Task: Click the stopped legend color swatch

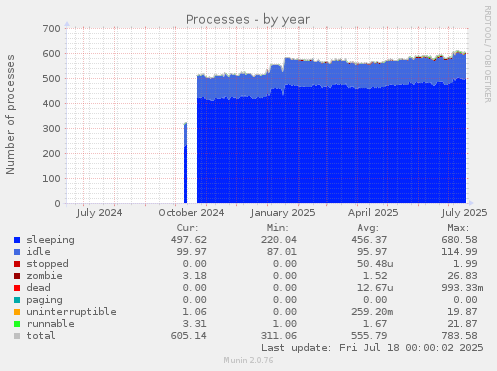Action: [17, 264]
